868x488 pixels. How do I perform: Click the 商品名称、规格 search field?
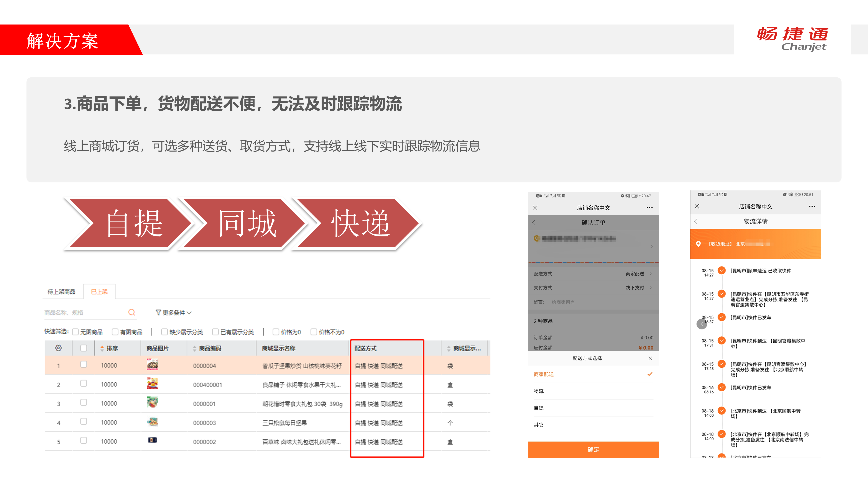pos(84,313)
